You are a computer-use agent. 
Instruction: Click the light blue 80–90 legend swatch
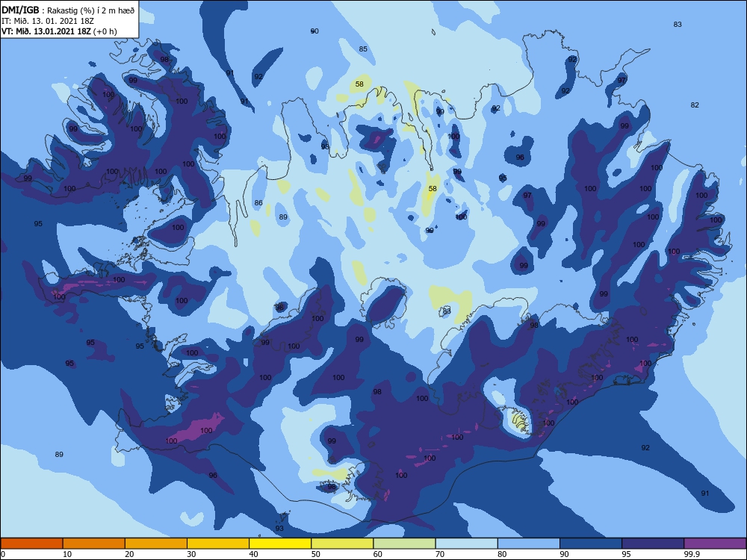click(529, 544)
